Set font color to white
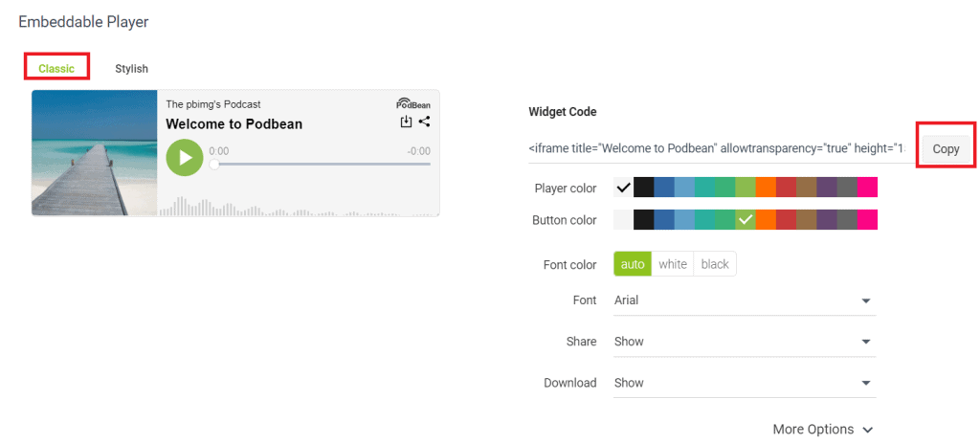980x444 pixels. [x=673, y=264]
